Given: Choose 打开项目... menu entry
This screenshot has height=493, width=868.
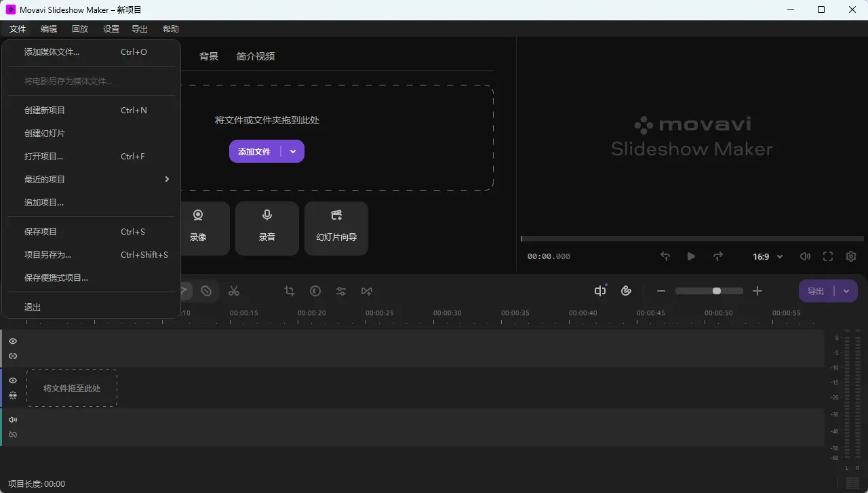Looking at the screenshot, I should pos(92,156).
